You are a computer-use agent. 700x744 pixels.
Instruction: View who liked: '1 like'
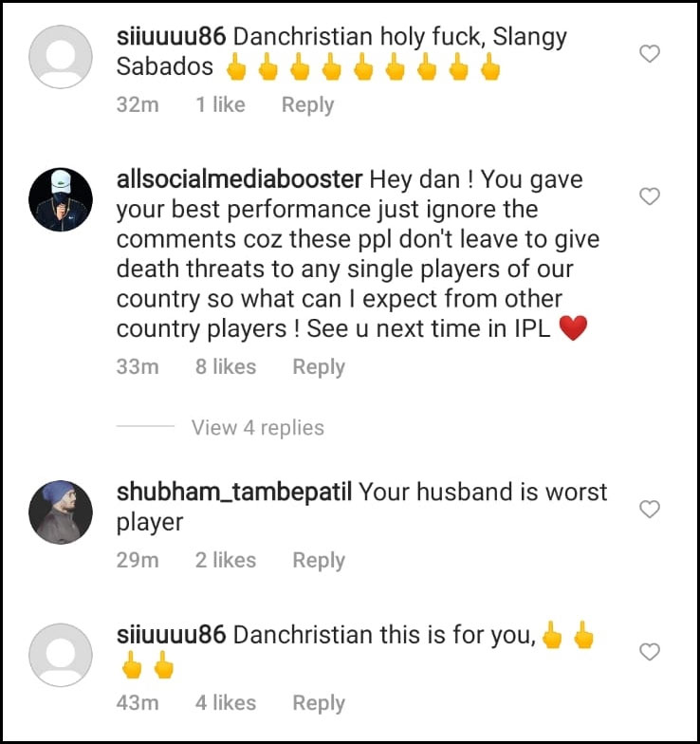click(x=220, y=104)
